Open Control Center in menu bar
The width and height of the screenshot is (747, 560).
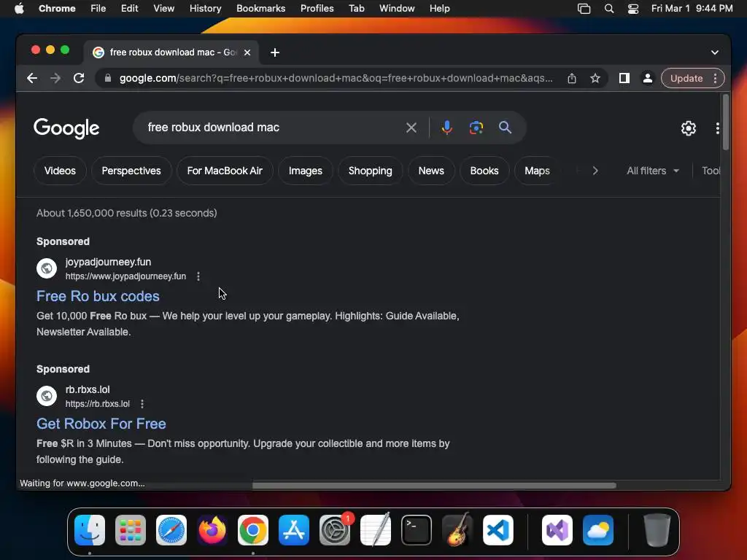tap(633, 9)
